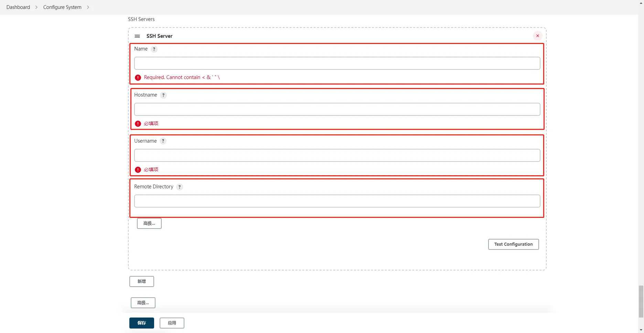Expand the chevron after Dashboard breadcrumb

tap(36, 7)
